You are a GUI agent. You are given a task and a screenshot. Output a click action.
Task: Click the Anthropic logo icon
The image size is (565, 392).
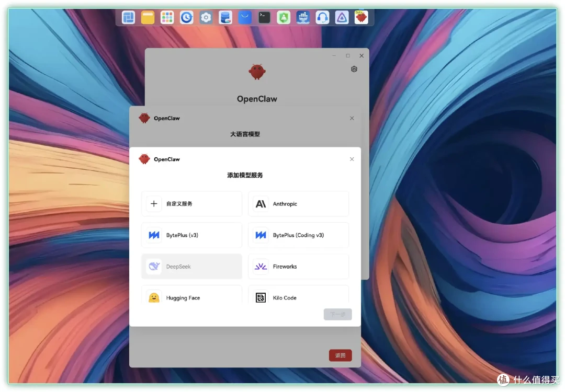pyautogui.click(x=261, y=204)
